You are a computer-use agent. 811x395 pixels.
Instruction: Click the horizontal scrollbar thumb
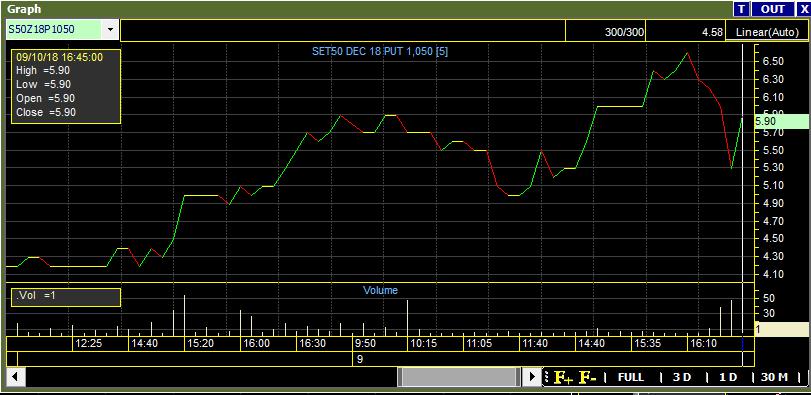click(x=459, y=376)
